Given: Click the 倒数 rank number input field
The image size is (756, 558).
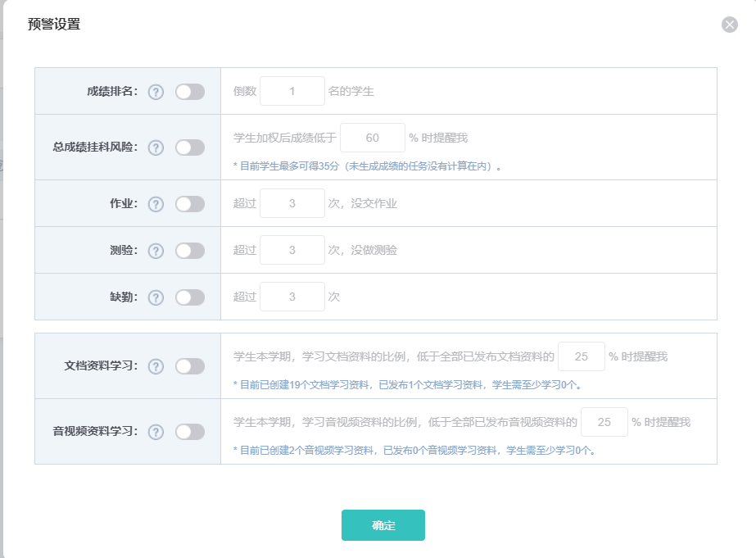Looking at the screenshot, I should coord(292,91).
